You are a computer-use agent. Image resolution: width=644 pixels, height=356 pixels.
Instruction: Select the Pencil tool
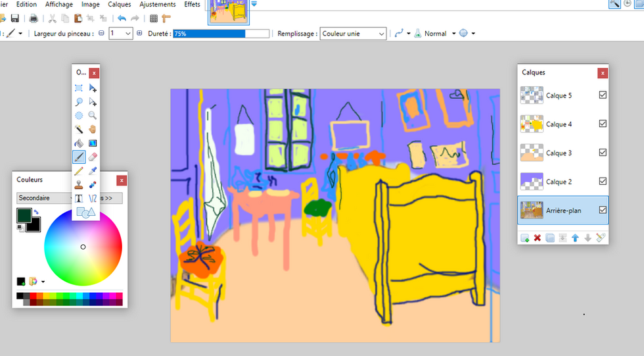point(79,170)
